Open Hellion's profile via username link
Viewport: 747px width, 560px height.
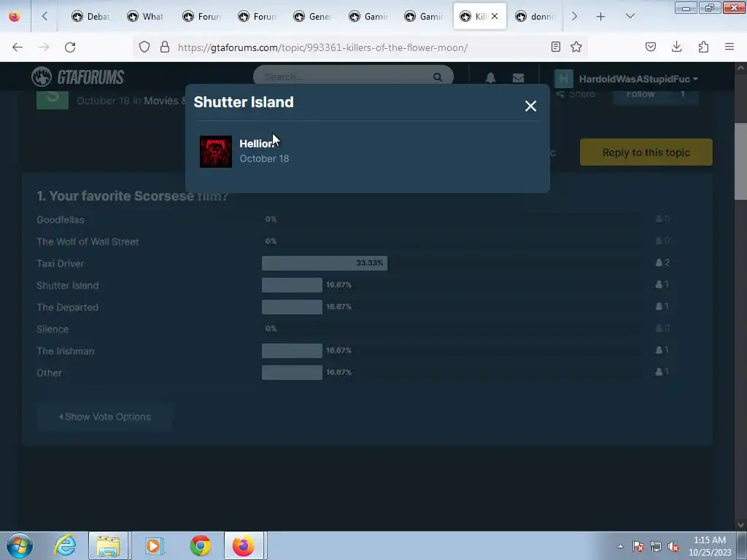pos(258,144)
